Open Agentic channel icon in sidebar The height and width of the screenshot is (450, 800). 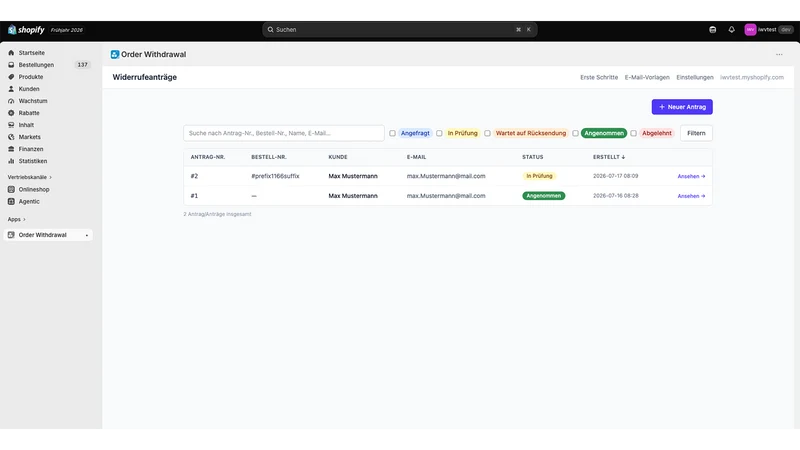pos(11,202)
